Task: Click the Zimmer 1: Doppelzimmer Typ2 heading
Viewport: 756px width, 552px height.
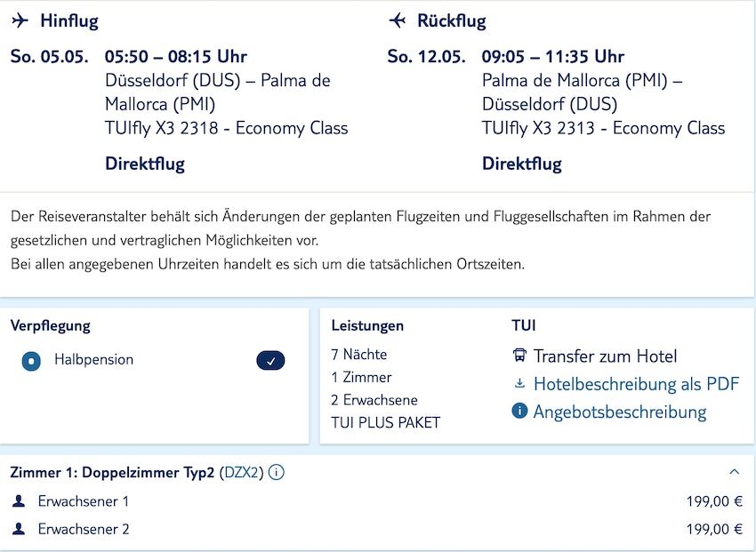Action: [x=112, y=473]
